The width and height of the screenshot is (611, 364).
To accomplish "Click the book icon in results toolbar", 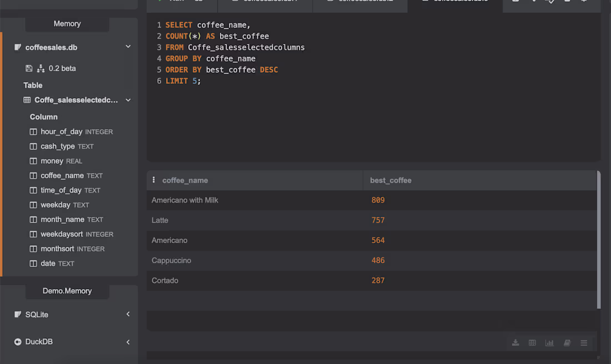I will click(567, 342).
